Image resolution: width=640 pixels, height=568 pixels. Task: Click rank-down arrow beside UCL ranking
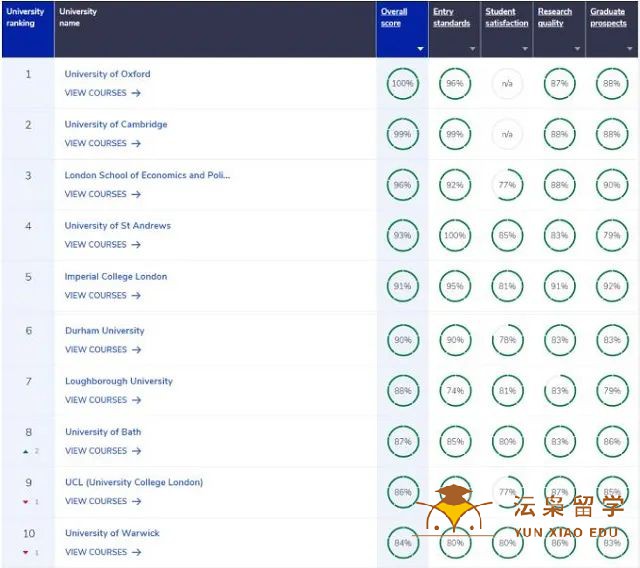pyautogui.click(x=26, y=502)
